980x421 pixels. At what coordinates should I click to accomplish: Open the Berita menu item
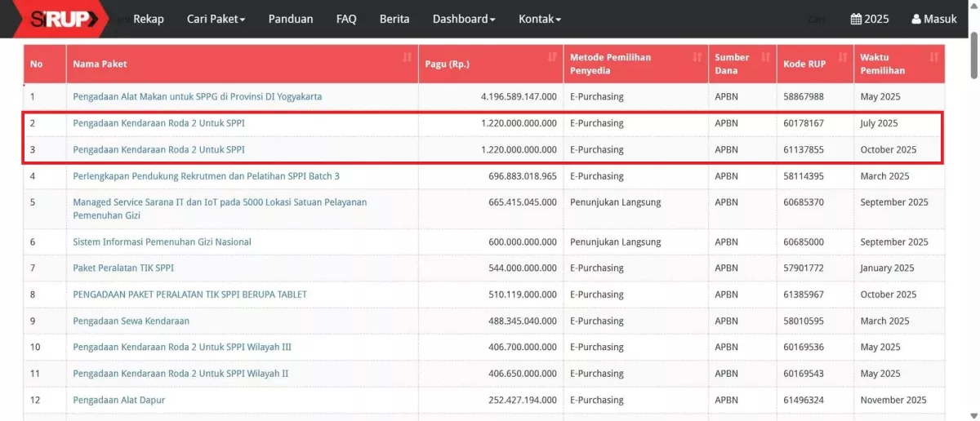point(394,19)
